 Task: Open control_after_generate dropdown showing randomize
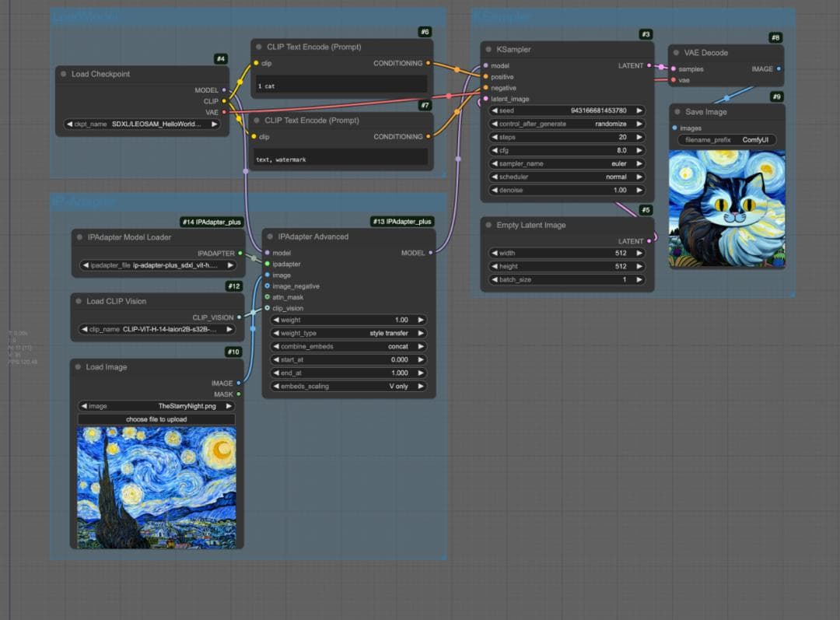(x=567, y=124)
